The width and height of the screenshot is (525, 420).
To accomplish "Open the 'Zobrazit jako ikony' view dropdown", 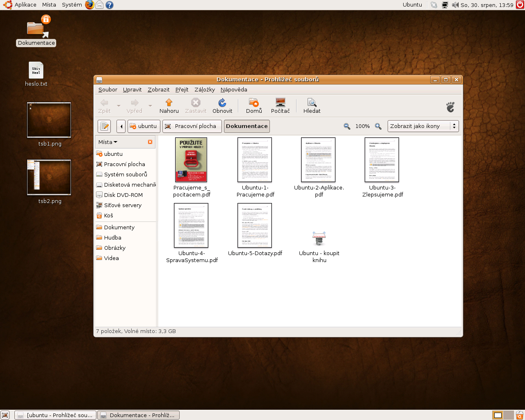I will 423,126.
